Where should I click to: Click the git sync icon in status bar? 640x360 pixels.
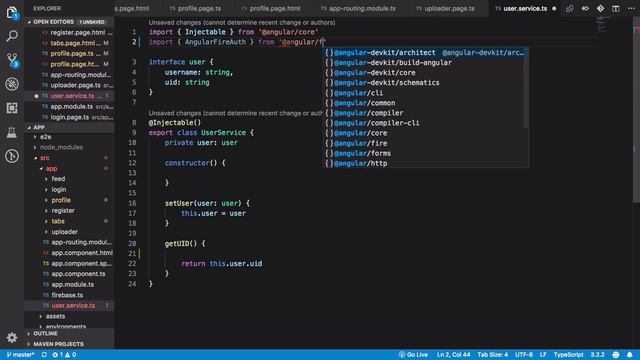point(44,355)
